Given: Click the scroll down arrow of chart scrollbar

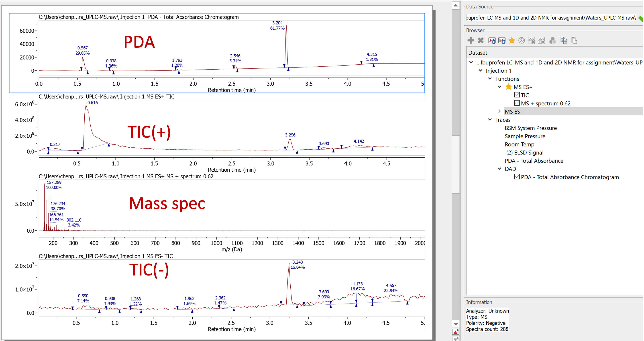Looking at the screenshot, I should tap(456, 324).
